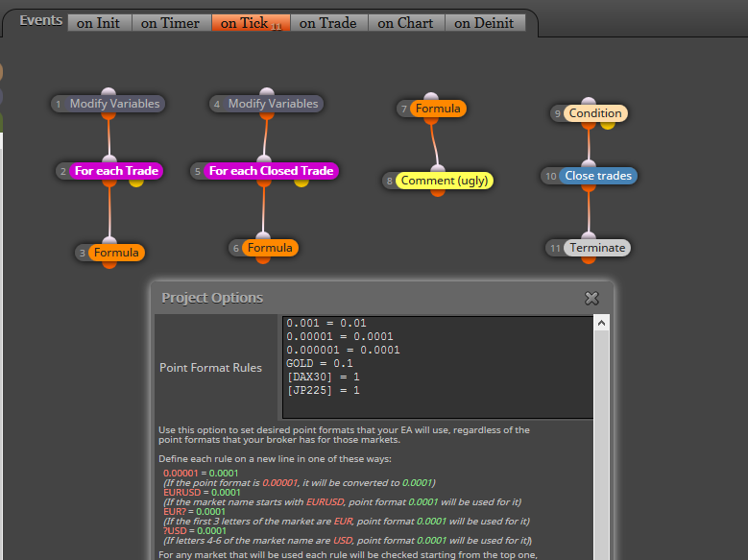Switch to the on Init tab

click(98, 23)
